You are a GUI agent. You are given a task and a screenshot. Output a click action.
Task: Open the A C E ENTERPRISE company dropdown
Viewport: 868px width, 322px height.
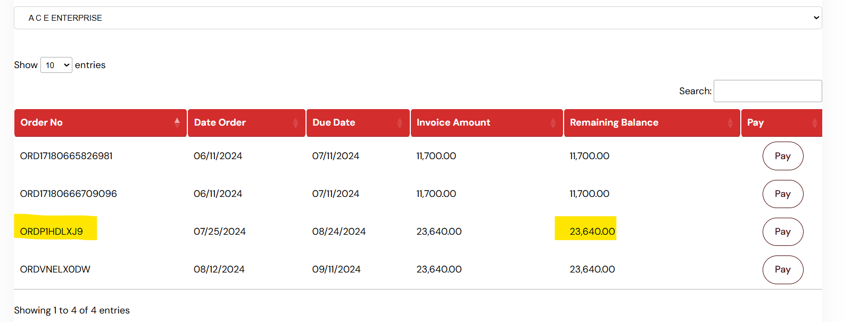point(417,18)
